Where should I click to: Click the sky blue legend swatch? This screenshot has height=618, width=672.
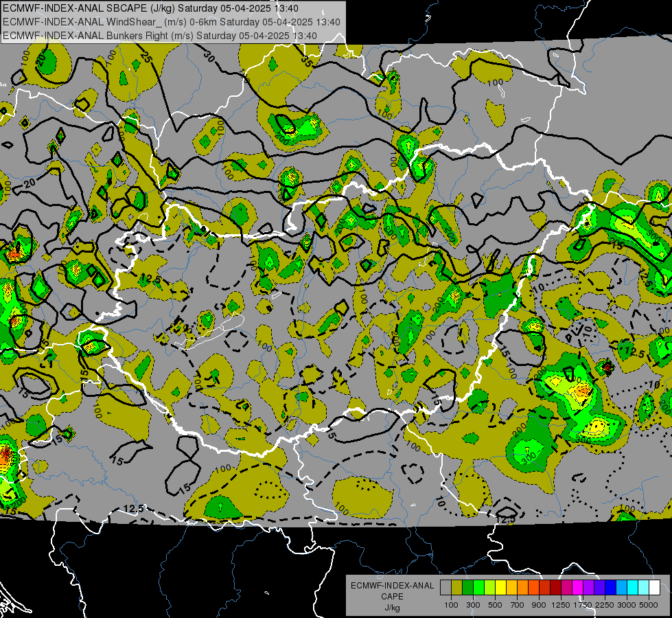[x=621, y=587]
